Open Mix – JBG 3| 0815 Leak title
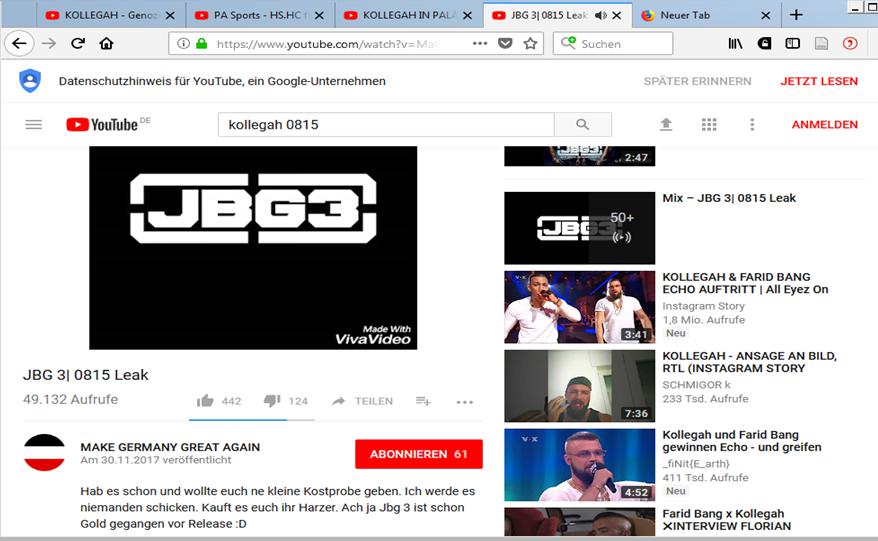The height and width of the screenshot is (541, 878). [x=729, y=198]
